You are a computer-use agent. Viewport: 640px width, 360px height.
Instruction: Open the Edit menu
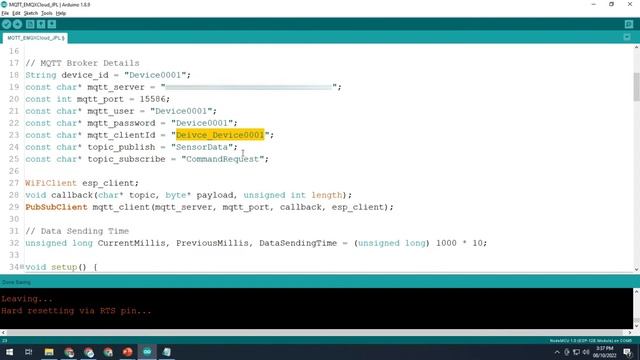tap(16, 13)
